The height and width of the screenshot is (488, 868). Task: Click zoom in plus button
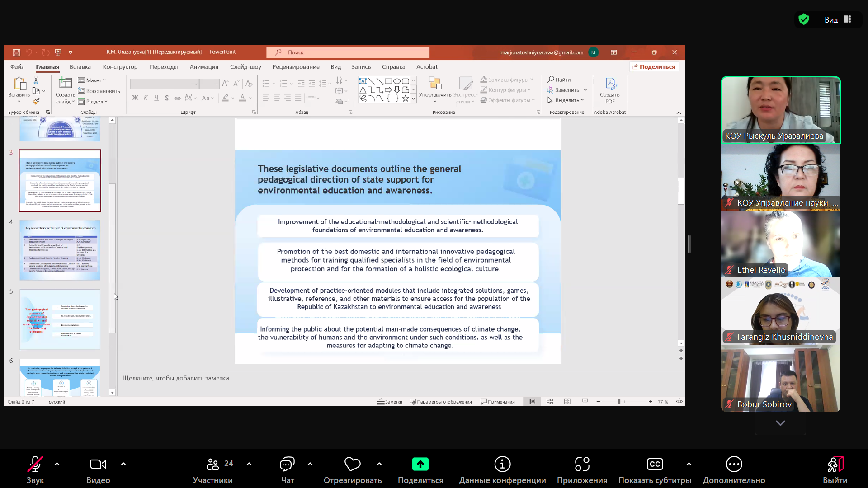click(650, 402)
